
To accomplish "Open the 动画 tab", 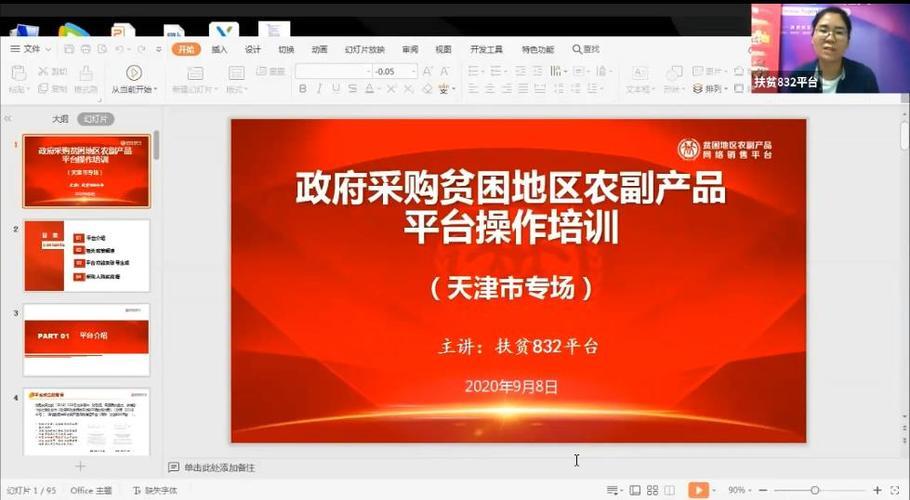I will [x=320, y=49].
